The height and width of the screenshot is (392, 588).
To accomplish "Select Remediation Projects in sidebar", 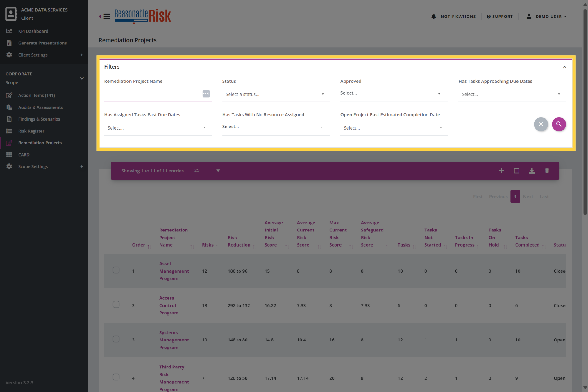I will [40, 143].
